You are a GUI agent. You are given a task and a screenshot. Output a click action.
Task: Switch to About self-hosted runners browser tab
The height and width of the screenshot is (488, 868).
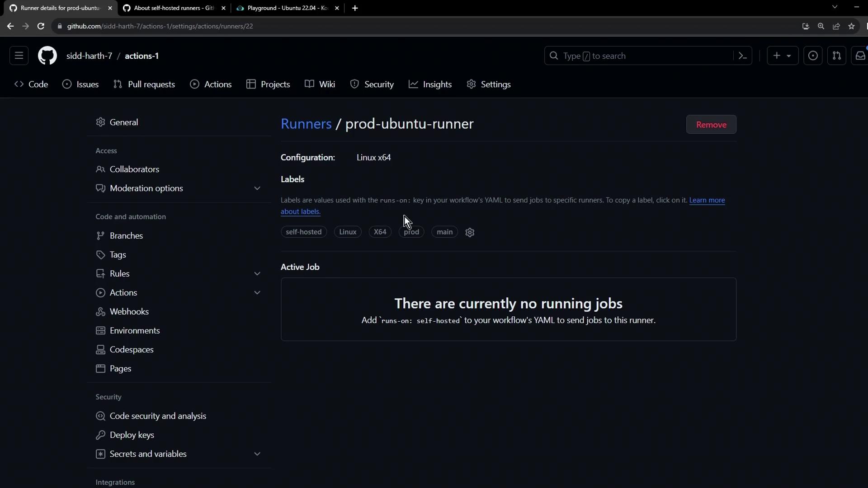(174, 8)
